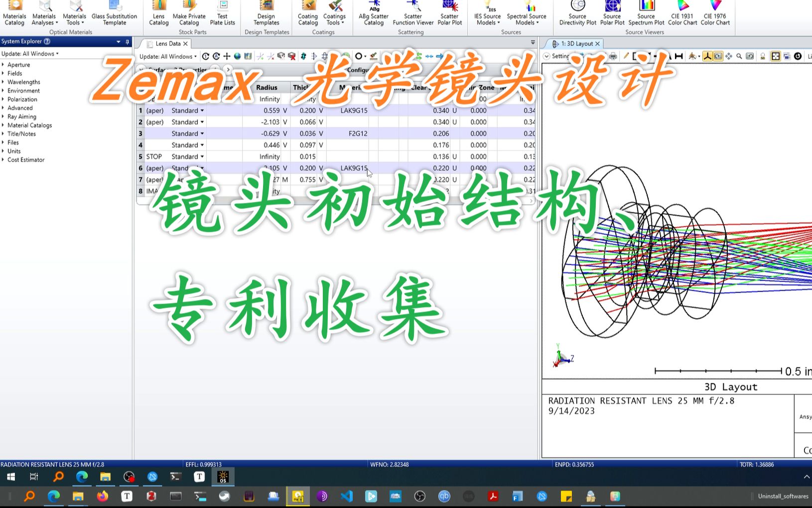Viewport: 812px width, 508px height.
Task: Open System Explorer Update: All Windows dropdown
Action: pos(30,53)
